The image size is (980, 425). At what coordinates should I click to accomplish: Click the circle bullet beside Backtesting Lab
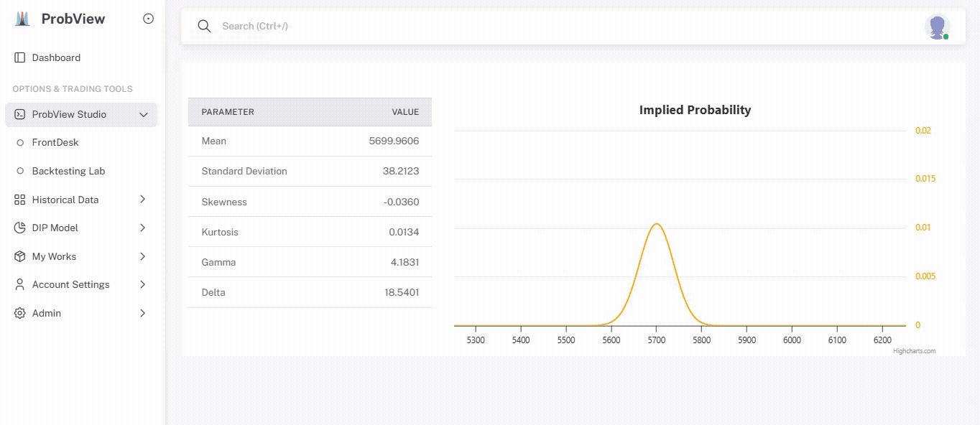pos(20,171)
